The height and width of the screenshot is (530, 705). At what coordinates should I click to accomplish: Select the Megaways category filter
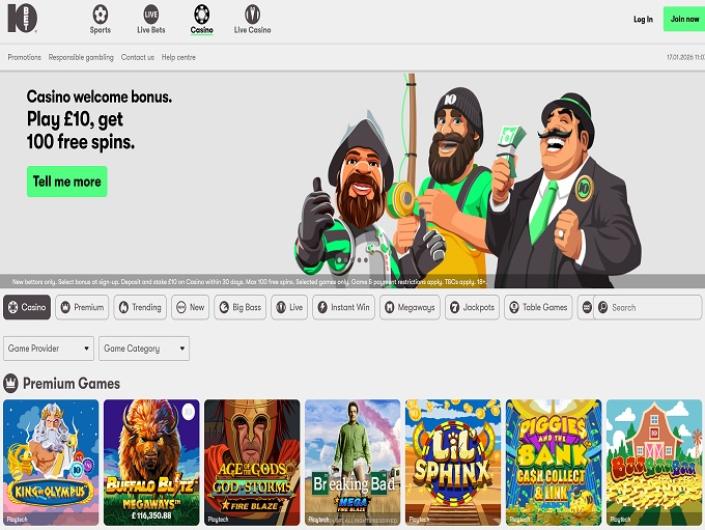[410, 307]
